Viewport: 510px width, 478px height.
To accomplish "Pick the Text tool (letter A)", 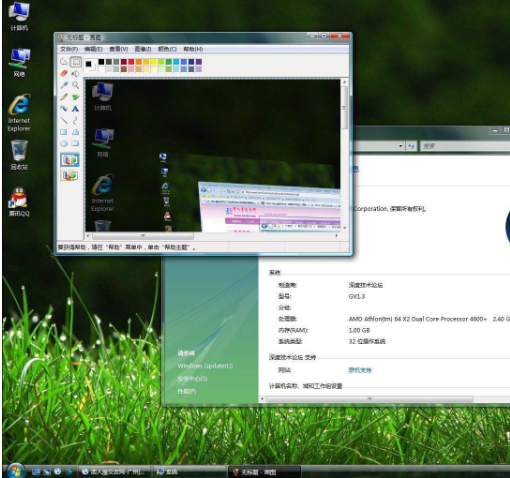I will click(76, 109).
